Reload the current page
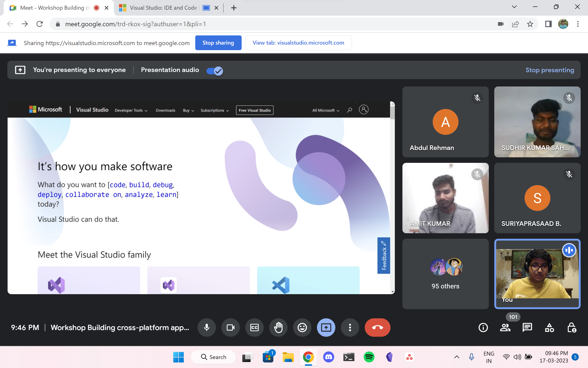The width and height of the screenshot is (588, 368). click(x=40, y=24)
